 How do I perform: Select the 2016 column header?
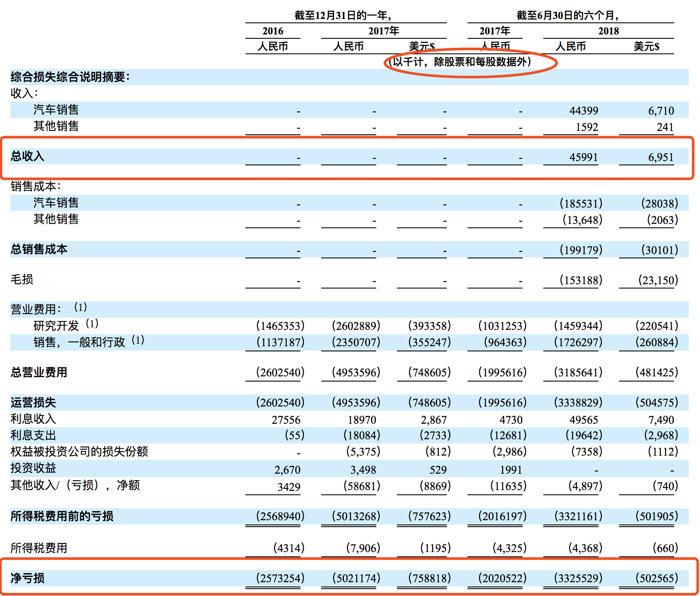[x=273, y=31]
